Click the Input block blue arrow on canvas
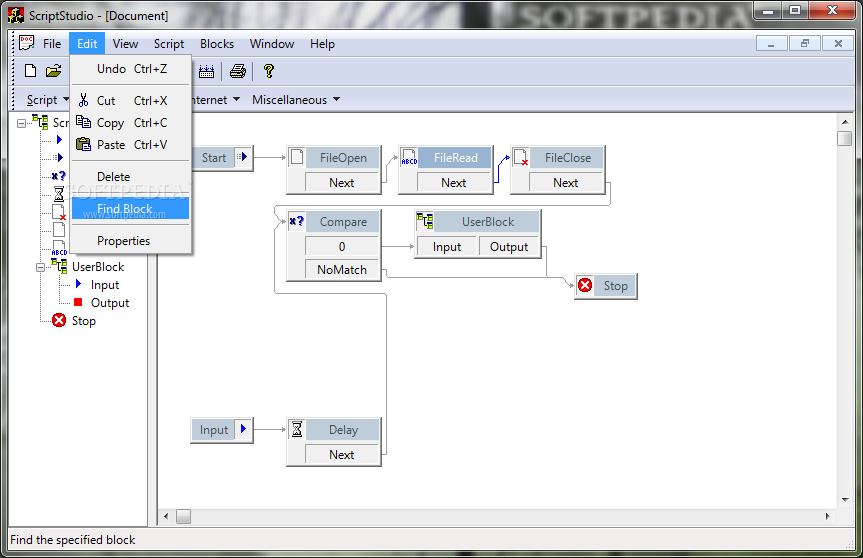Image resolution: width=863 pixels, height=558 pixels. click(243, 429)
